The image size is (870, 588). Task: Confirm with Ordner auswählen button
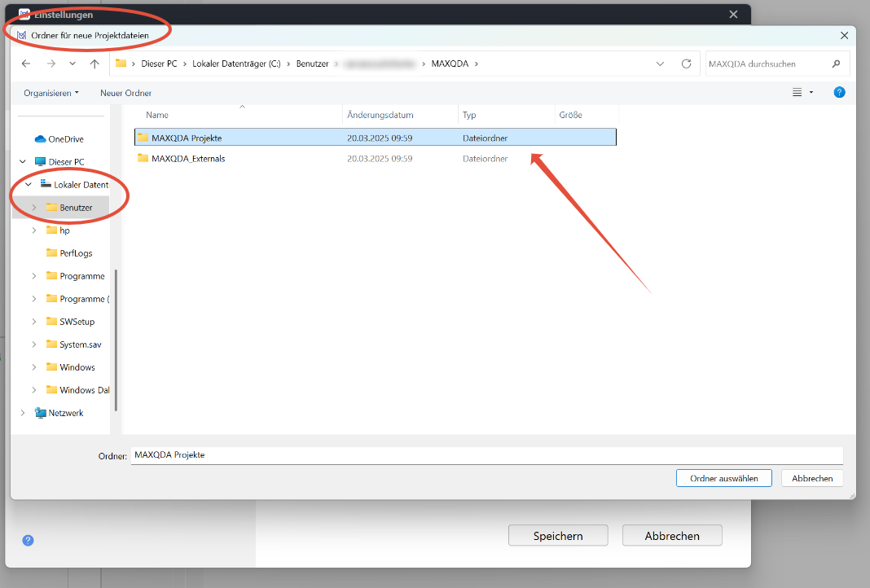(x=724, y=478)
